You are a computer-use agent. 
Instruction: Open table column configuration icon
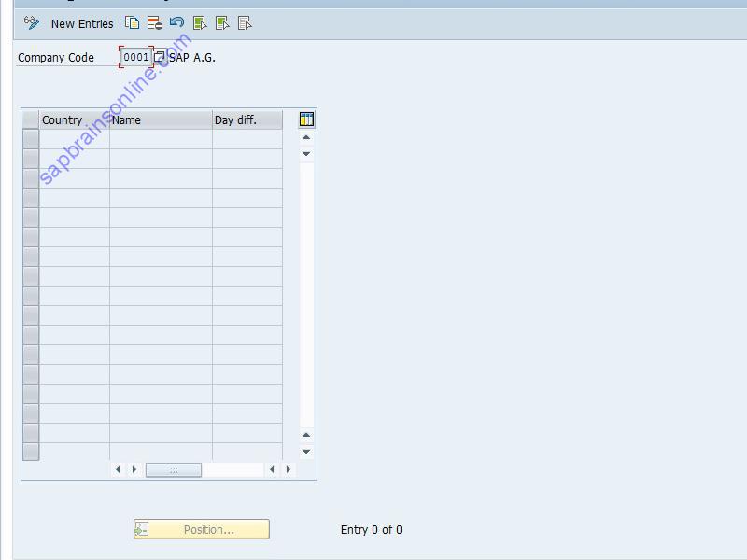tap(306, 119)
